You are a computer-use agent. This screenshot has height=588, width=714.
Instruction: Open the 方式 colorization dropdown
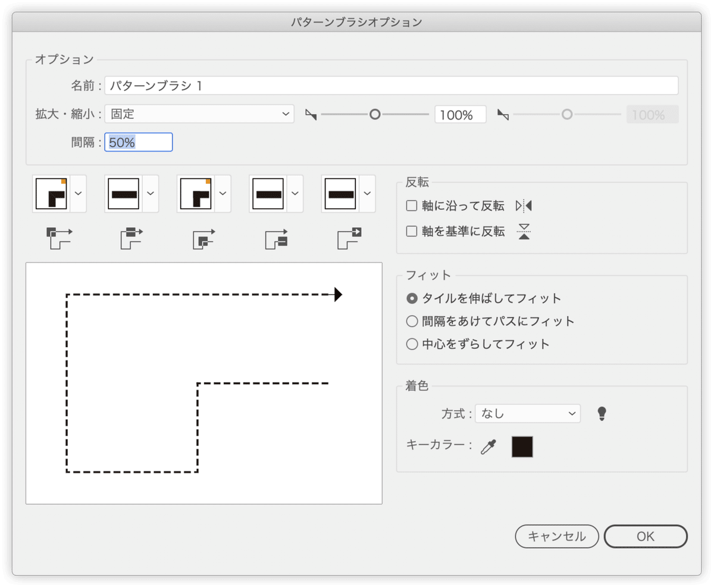[528, 414]
